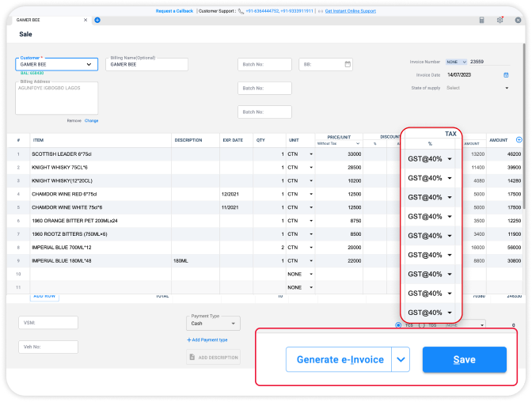Open a new tab with the plus icon
This screenshot has height=402, width=532.
pyautogui.click(x=97, y=20)
